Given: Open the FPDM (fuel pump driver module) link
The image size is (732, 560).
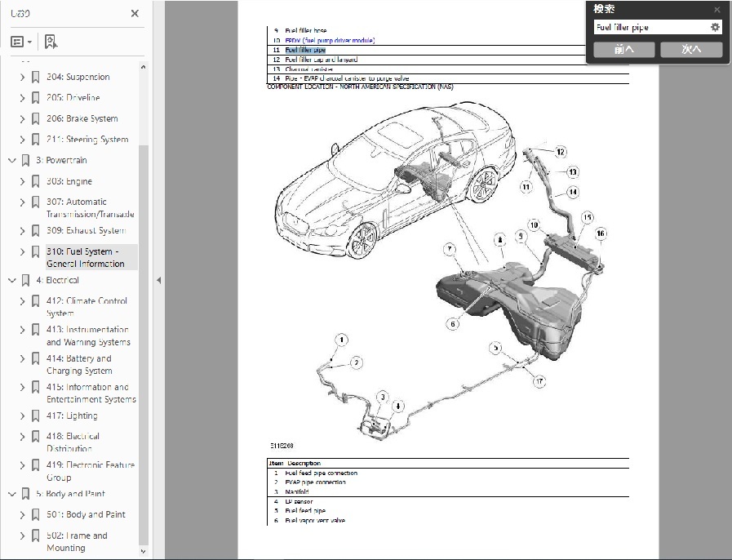Looking at the screenshot, I should pyautogui.click(x=330, y=41).
